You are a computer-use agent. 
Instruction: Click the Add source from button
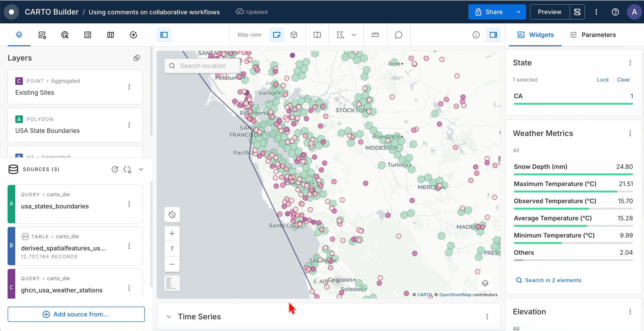pos(76,314)
